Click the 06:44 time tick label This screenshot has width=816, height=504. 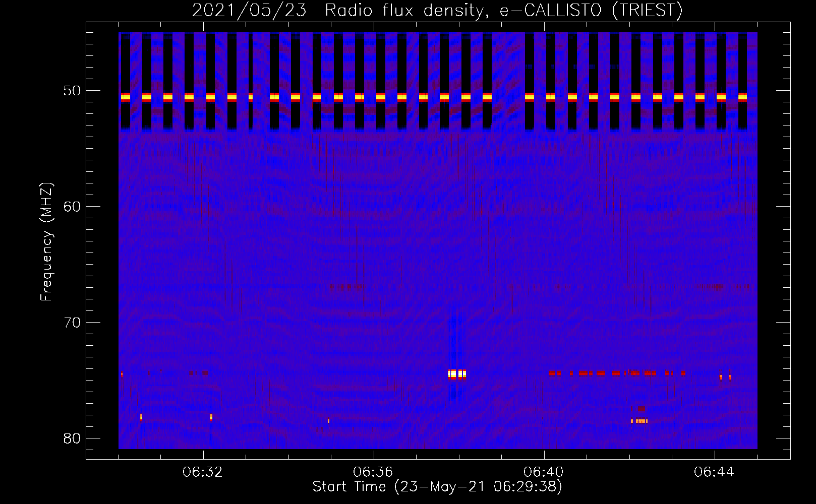click(714, 472)
